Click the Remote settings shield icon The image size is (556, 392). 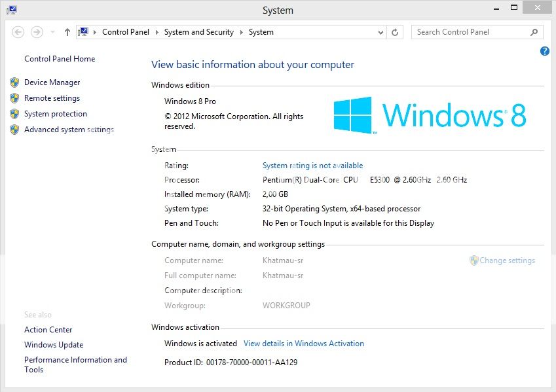[14, 98]
